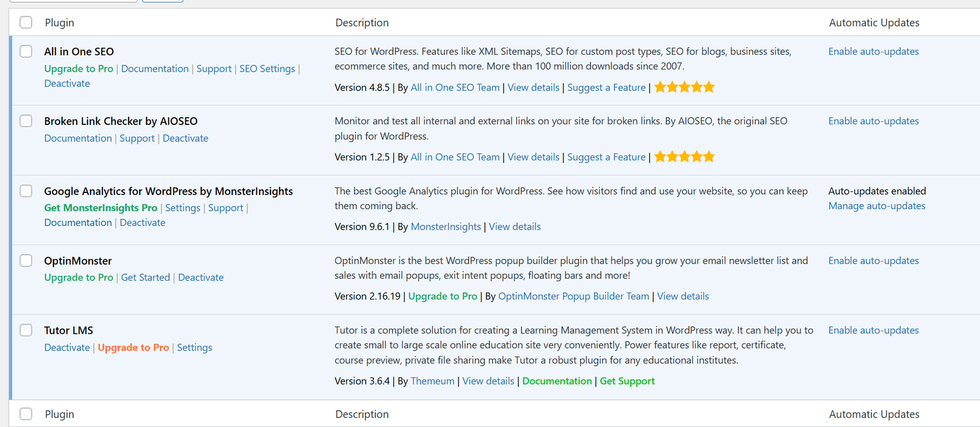This screenshot has width=980, height=427.
Task: Open Documentation link for All in One SEO
Action: coord(155,69)
